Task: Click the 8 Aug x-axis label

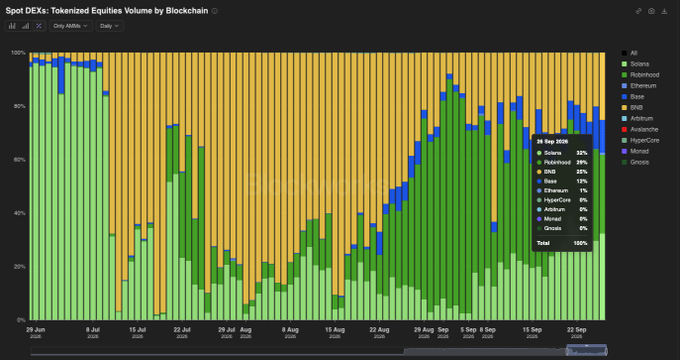Action: (x=290, y=330)
